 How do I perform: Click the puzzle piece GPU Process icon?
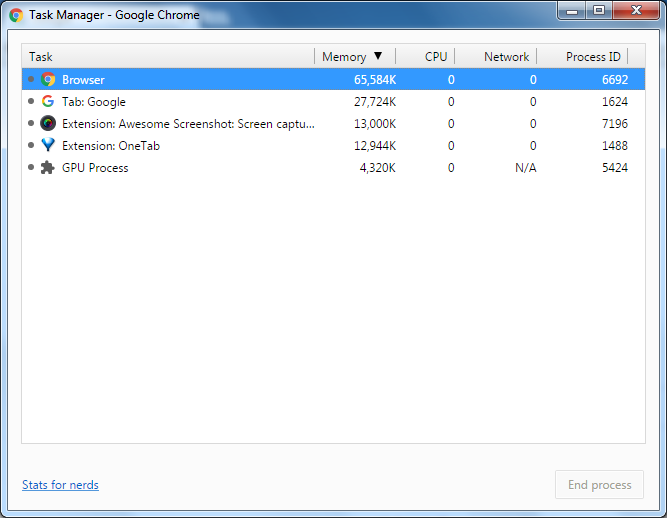coord(48,168)
